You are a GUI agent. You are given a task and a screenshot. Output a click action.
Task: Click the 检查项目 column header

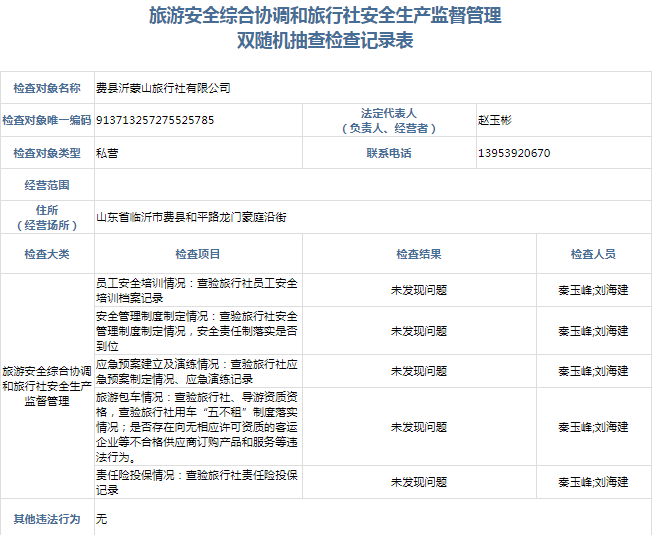[198, 254]
